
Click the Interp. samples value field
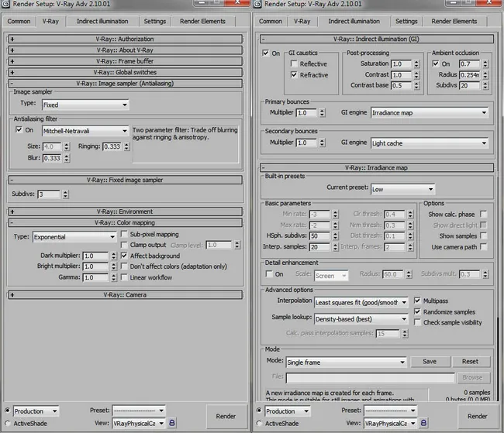319,246
